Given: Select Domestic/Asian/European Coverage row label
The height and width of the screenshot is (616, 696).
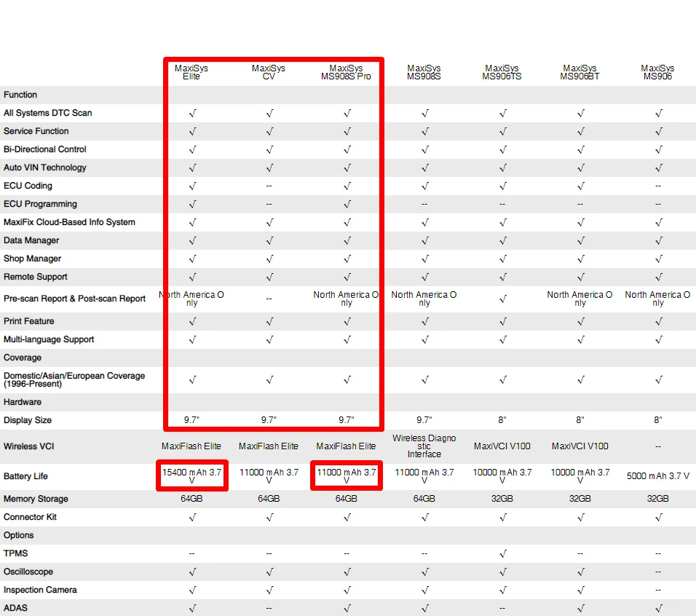Looking at the screenshot, I should pos(74,379).
